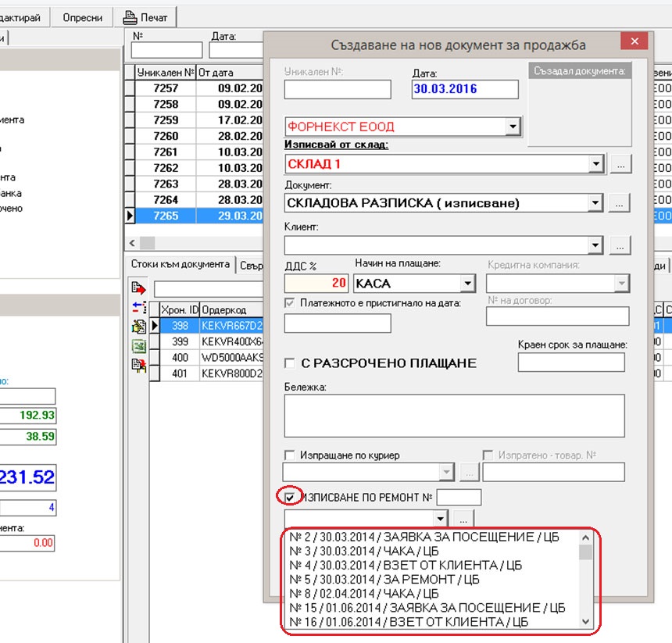Select repair '№ 8 / 02.04.2014 / ЧАКА / ЦБ'
The width and height of the screenshot is (672, 643).
433,593
